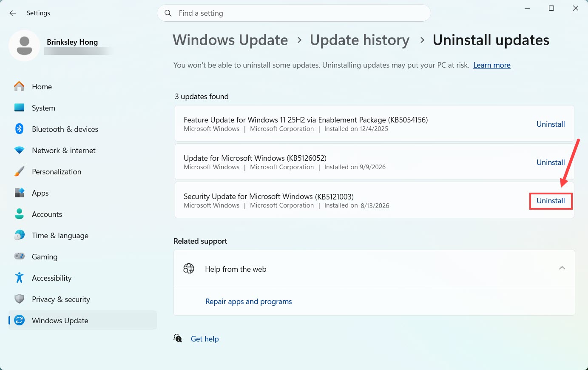This screenshot has width=588, height=370.
Task: Select Network & internet in sidebar
Action: [x=82, y=150]
